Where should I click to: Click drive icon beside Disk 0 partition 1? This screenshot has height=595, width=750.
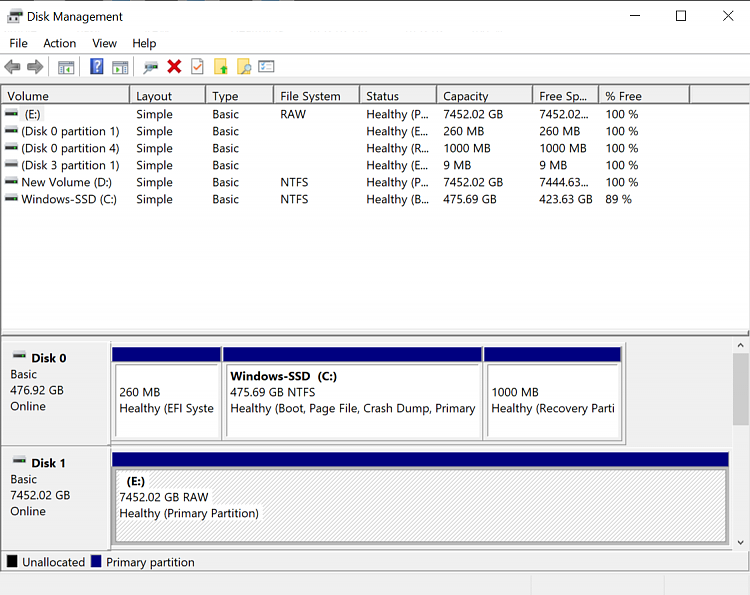click(x=11, y=131)
